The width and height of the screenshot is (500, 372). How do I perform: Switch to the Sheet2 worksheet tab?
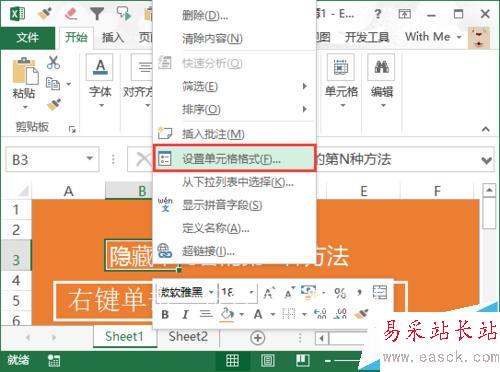[x=188, y=336]
